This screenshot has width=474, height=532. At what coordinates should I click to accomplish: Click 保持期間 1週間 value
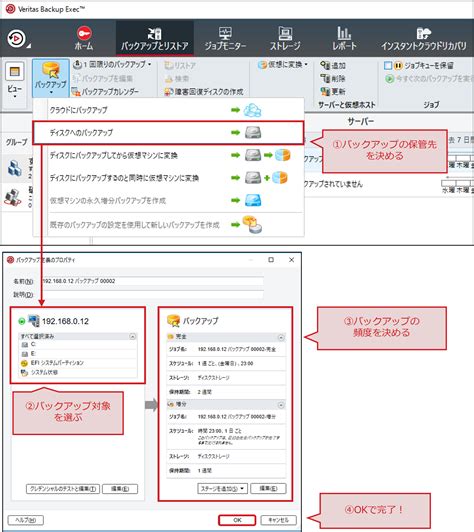click(x=205, y=471)
